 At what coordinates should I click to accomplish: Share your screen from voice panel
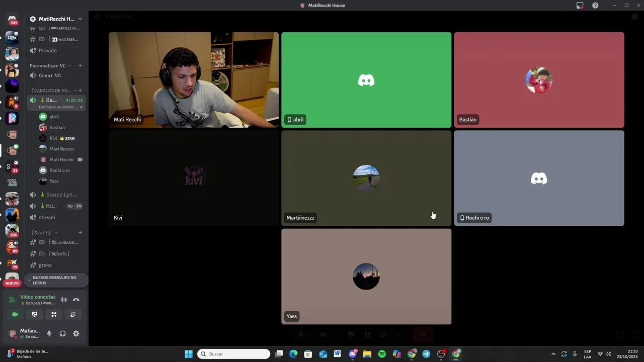34,314
